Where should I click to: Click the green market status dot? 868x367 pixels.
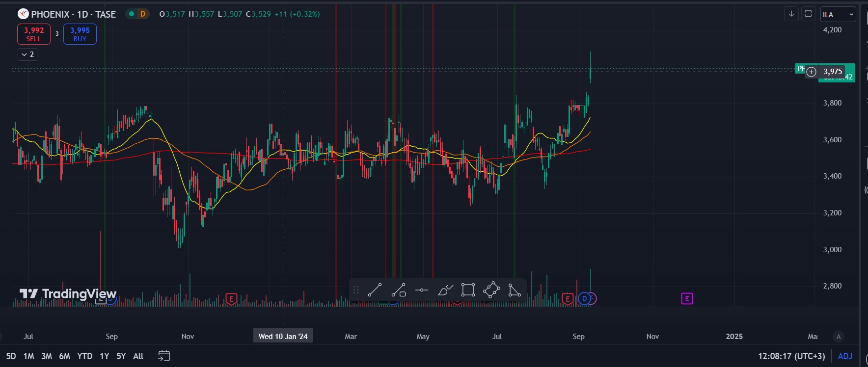click(x=131, y=14)
